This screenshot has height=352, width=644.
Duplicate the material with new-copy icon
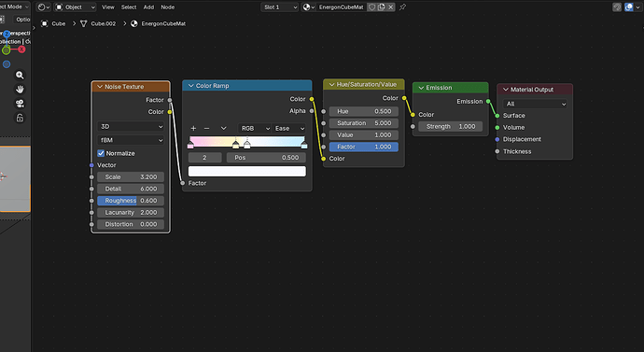point(381,7)
